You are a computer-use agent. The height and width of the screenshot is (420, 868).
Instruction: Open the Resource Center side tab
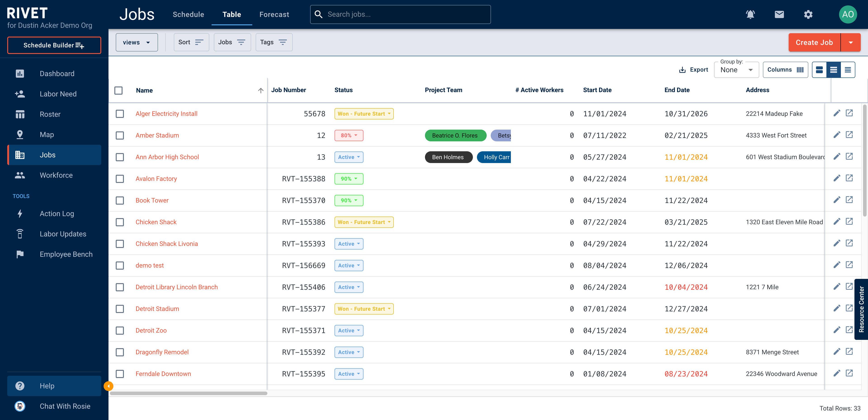[x=861, y=309]
